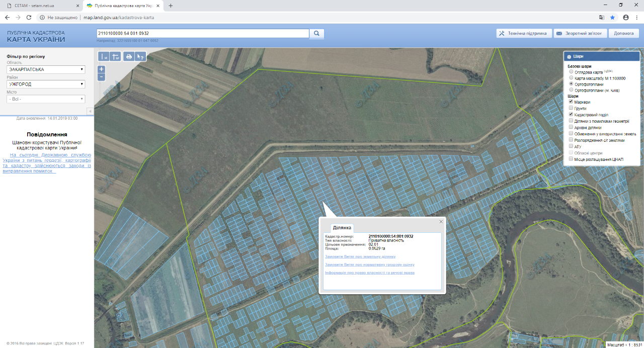Screen dimensions: 644x348
Task: Reload the current page
Action: click(29, 17)
